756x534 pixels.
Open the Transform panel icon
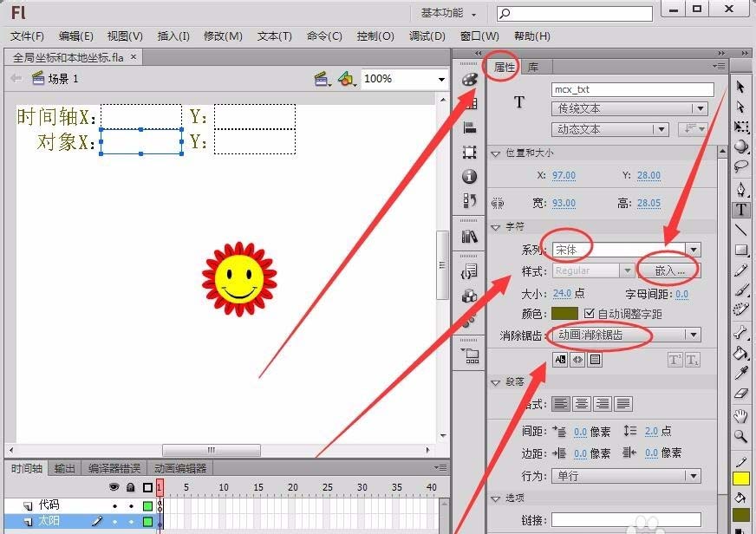469,152
